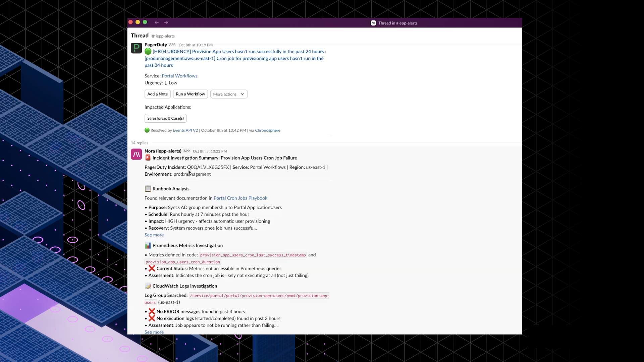Click the Nora (iepp-alerts) sender name
The image size is (644, 362).
point(163,151)
